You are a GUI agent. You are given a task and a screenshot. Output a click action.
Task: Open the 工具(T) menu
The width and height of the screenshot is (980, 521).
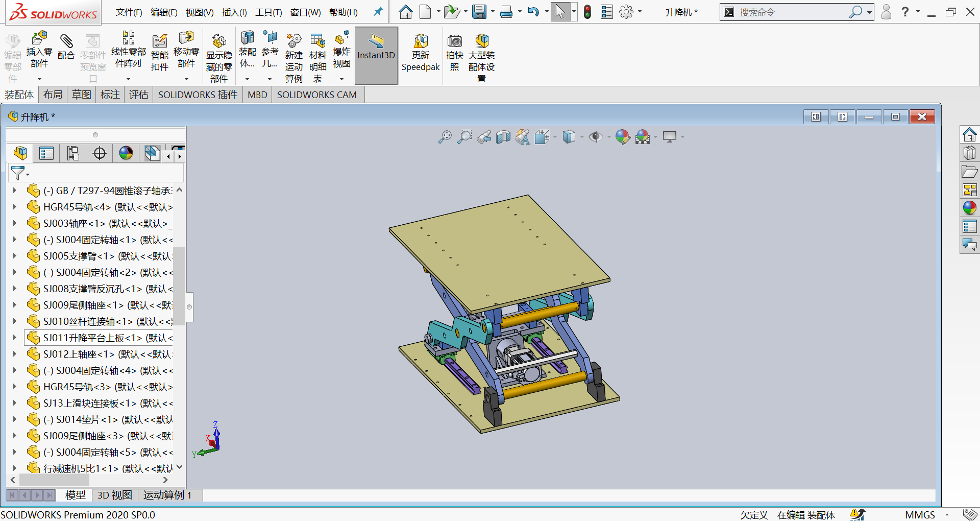click(268, 12)
